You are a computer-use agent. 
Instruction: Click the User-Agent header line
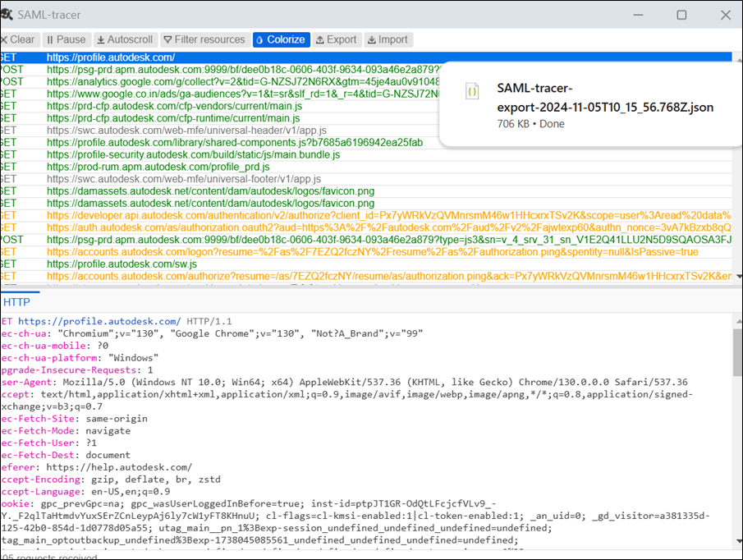pyautogui.click(x=345, y=383)
